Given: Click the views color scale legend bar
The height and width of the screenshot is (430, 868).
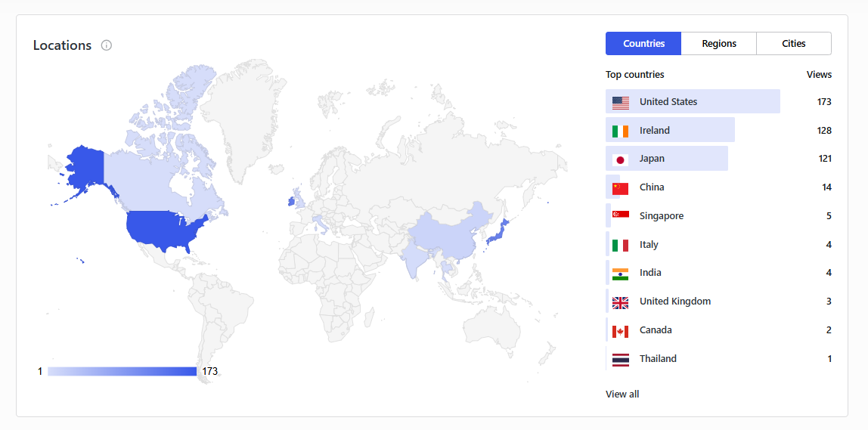Looking at the screenshot, I should (122, 371).
